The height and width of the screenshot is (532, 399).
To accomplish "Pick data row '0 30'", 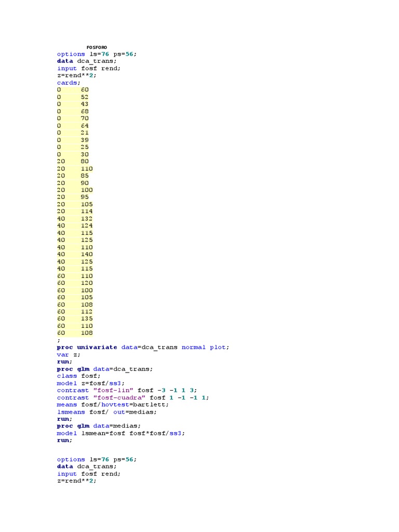I will tap(73, 154).
